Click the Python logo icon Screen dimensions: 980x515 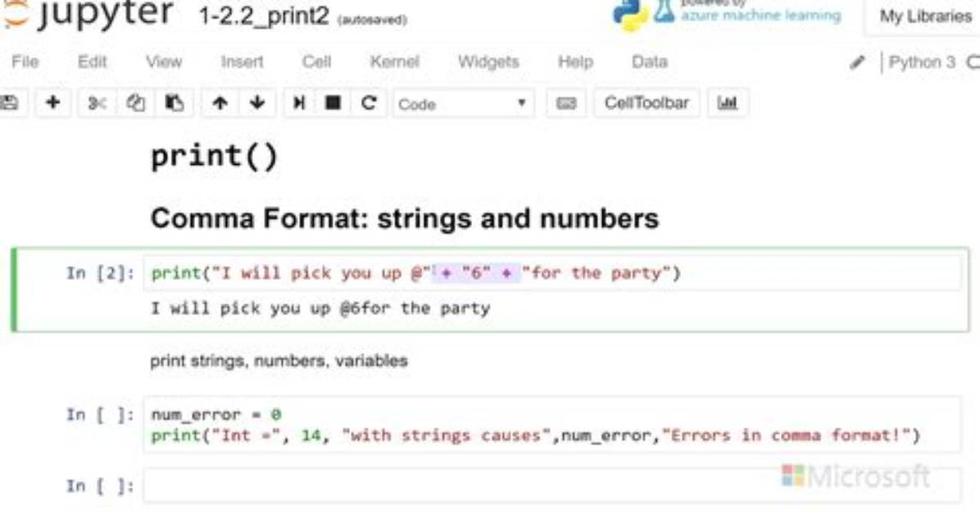click(630, 14)
